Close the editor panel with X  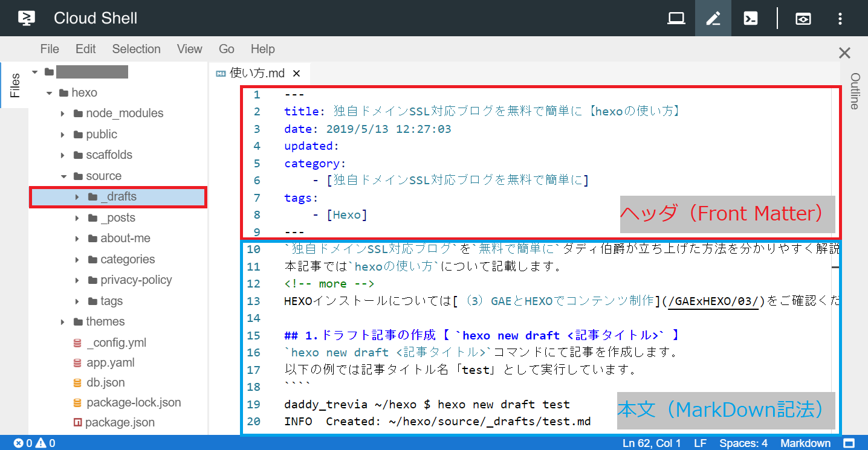[844, 53]
